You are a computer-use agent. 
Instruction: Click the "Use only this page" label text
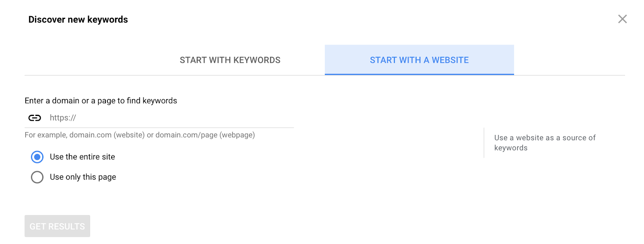click(83, 177)
